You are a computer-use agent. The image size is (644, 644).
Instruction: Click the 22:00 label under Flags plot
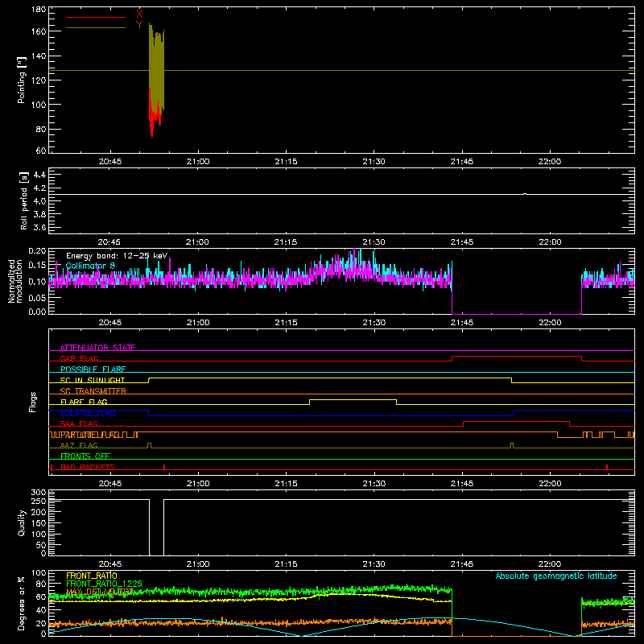550,484
